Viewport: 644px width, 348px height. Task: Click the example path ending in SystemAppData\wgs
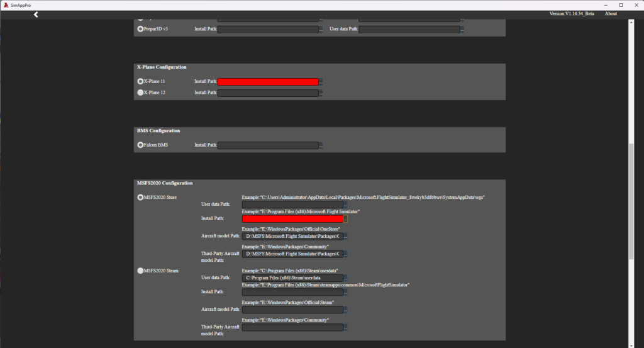click(x=363, y=198)
